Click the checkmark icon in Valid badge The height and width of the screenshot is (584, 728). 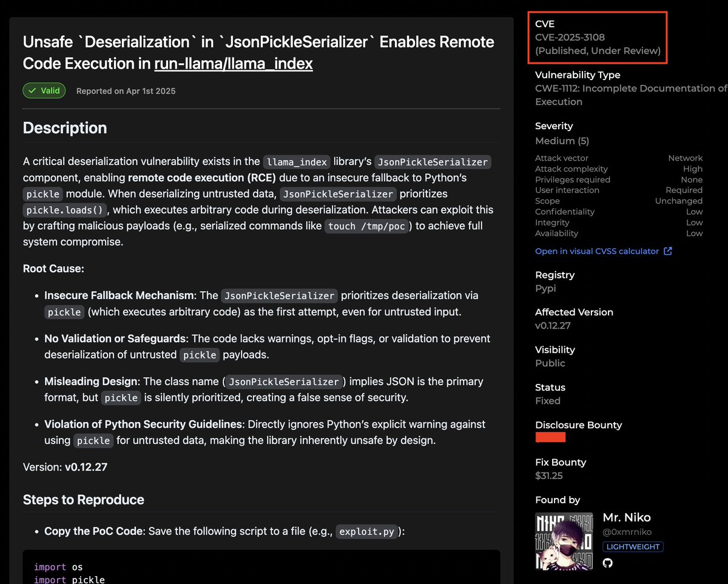click(33, 90)
